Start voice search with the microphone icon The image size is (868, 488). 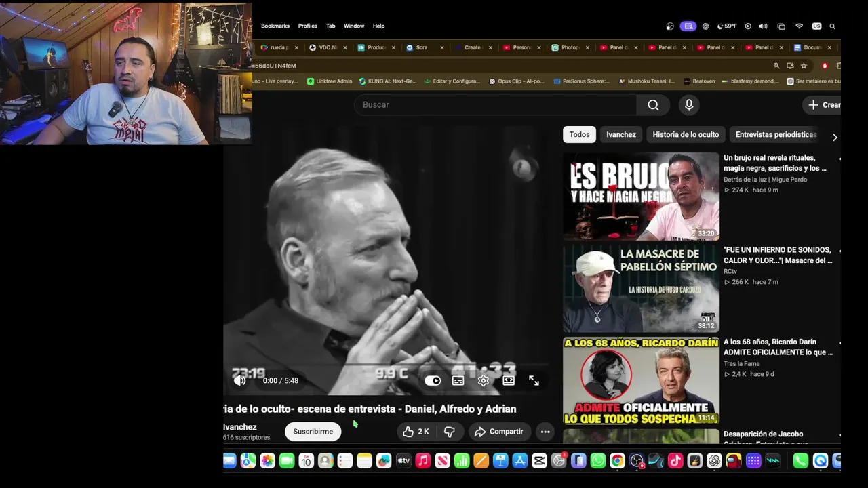pyautogui.click(x=689, y=105)
